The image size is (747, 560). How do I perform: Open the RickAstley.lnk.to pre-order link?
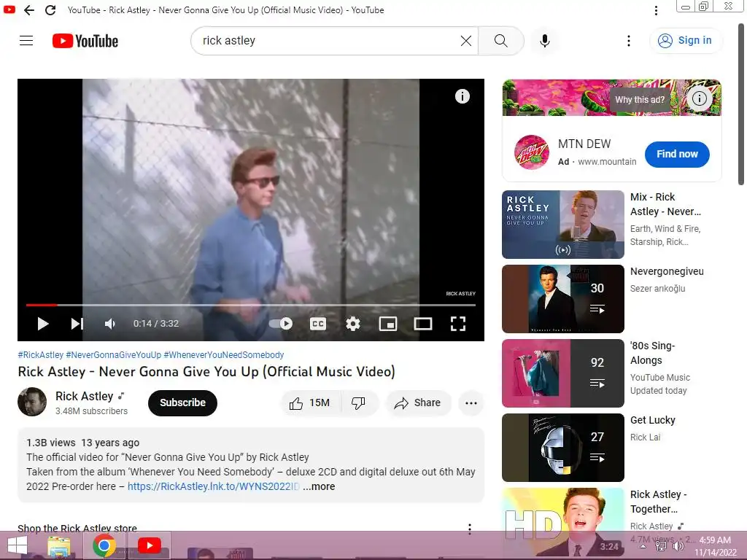point(214,486)
